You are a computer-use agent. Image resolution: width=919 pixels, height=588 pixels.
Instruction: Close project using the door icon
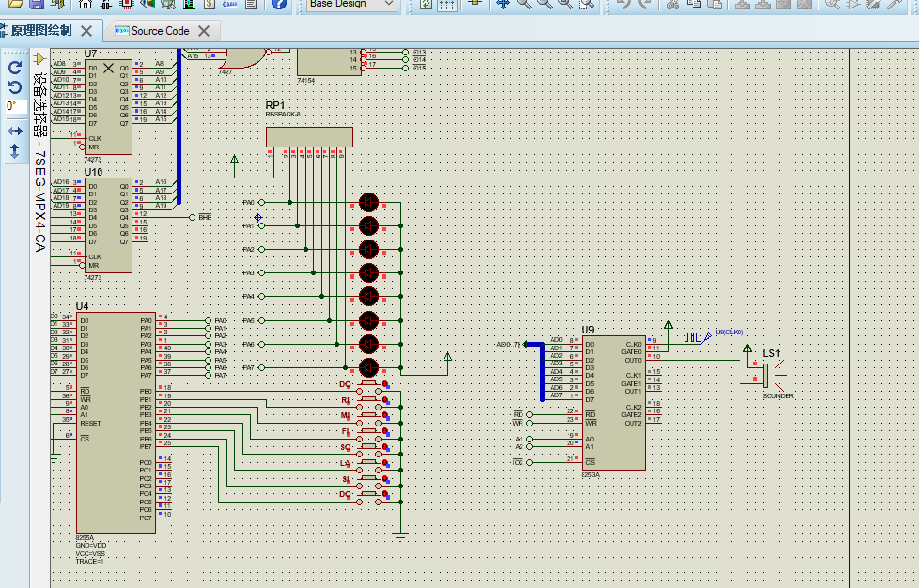57,4
